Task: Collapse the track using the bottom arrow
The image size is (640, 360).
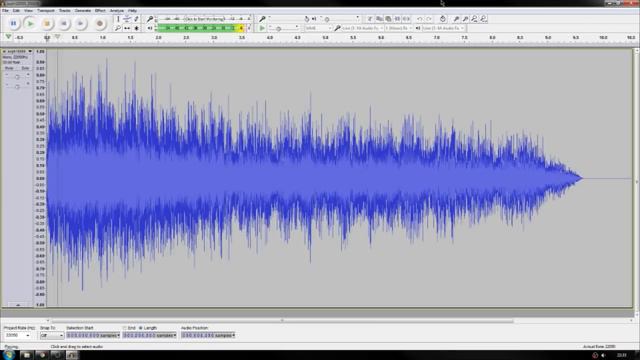Action: tap(18, 304)
